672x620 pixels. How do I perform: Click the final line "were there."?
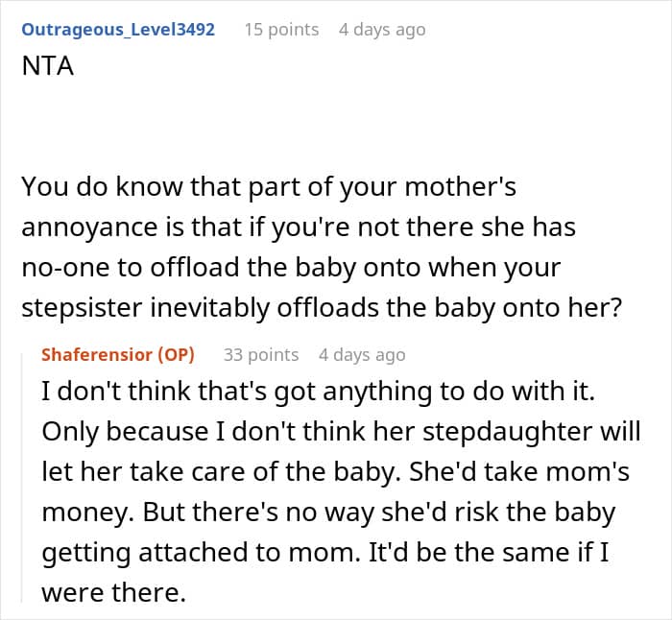coord(113,592)
